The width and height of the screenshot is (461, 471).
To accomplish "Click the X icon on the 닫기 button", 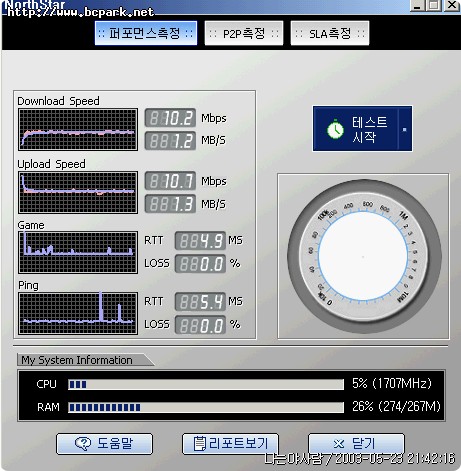I will click(x=339, y=444).
